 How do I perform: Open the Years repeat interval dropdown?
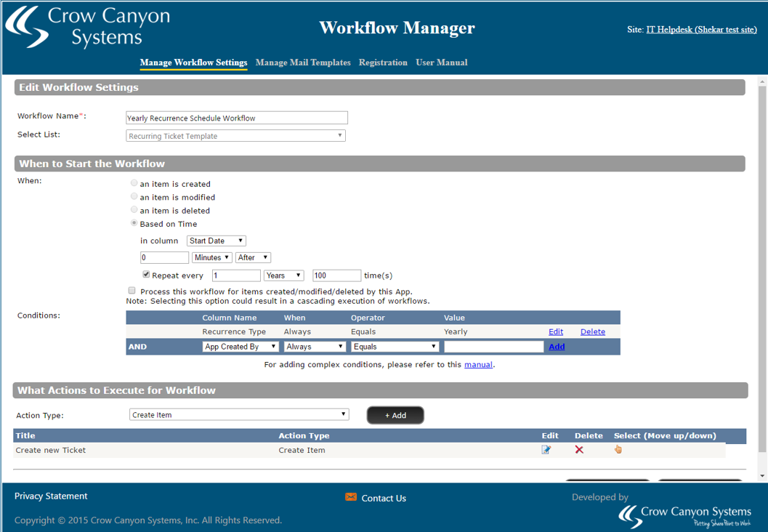click(x=283, y=275)
